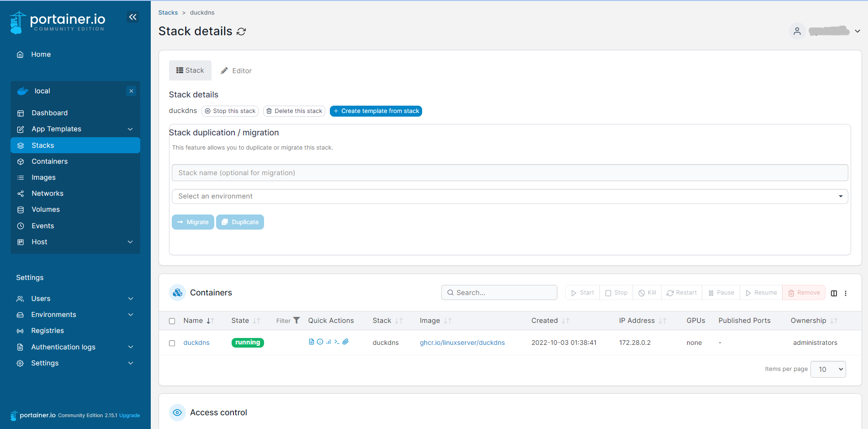Screen dimensions: 868x429
Task: Click the Stop container button
Action: (616, 293)
